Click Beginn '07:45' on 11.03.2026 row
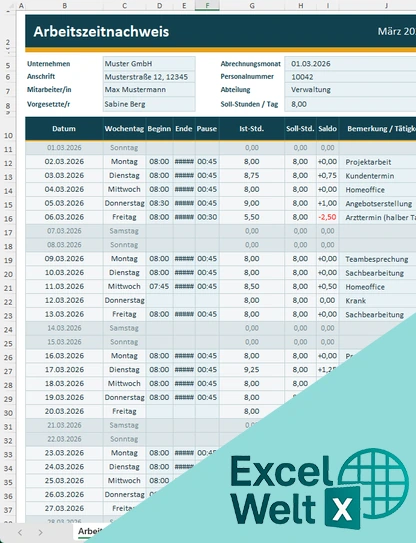The height and width of the screenshot is (543, 416). point(159,286)
